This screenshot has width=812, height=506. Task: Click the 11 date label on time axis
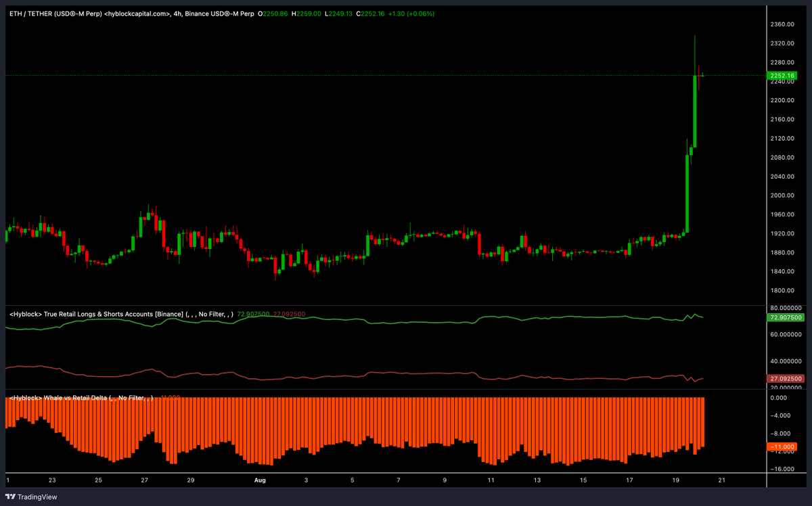(x=491, y=480)
